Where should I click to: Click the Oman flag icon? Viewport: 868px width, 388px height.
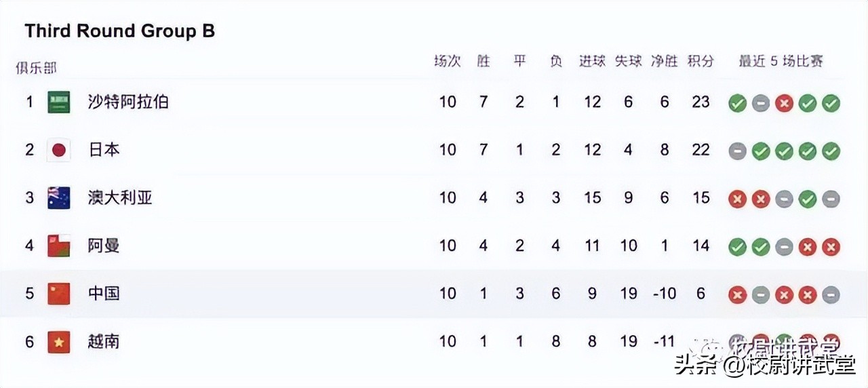coord(59,246)
